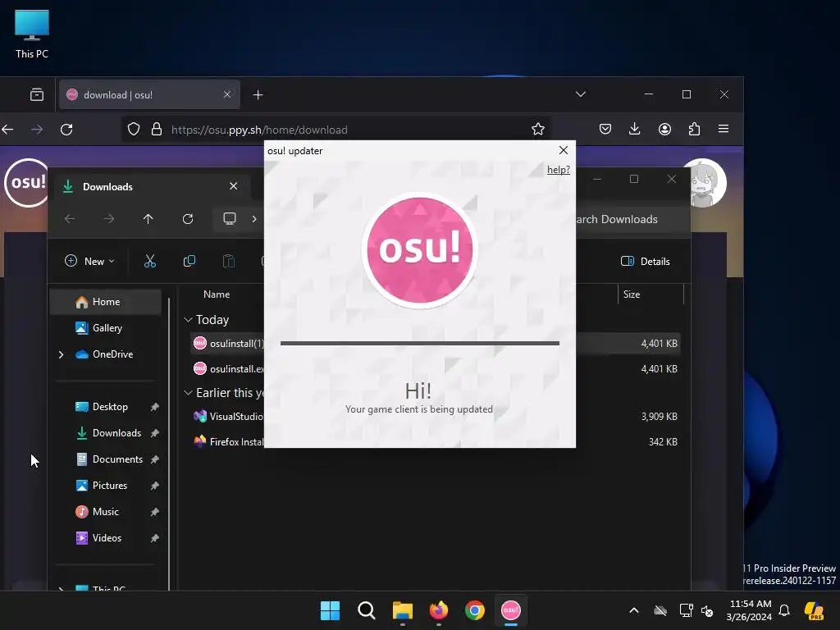Expand breadcrumb chevron in Explorer address bar
The height and width of the screenshot is (630, 840).
point(254,218)
